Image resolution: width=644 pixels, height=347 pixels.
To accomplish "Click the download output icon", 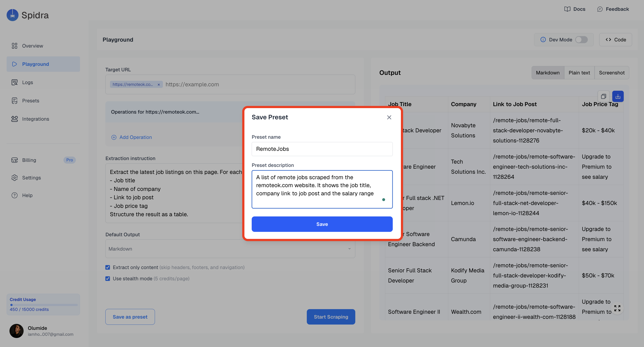I will pos(618,96).
